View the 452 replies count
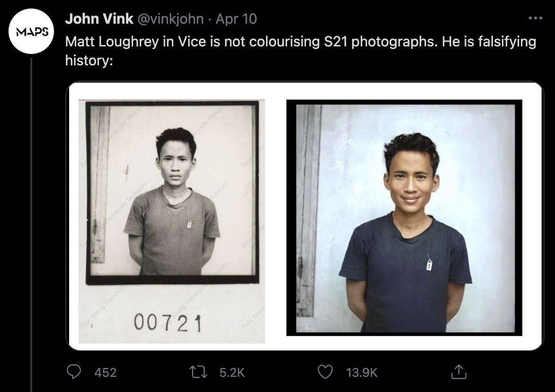This screenshot has height=392, width=555. [106, 372]
